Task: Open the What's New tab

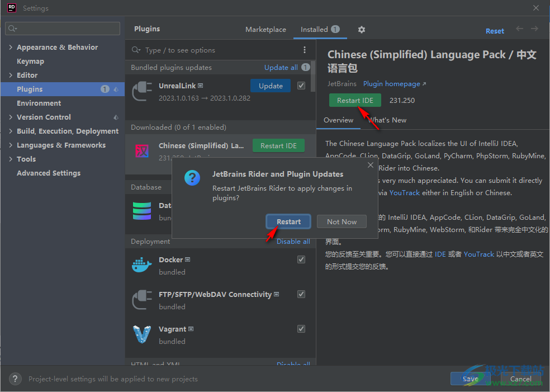Action: coord(387,120)
